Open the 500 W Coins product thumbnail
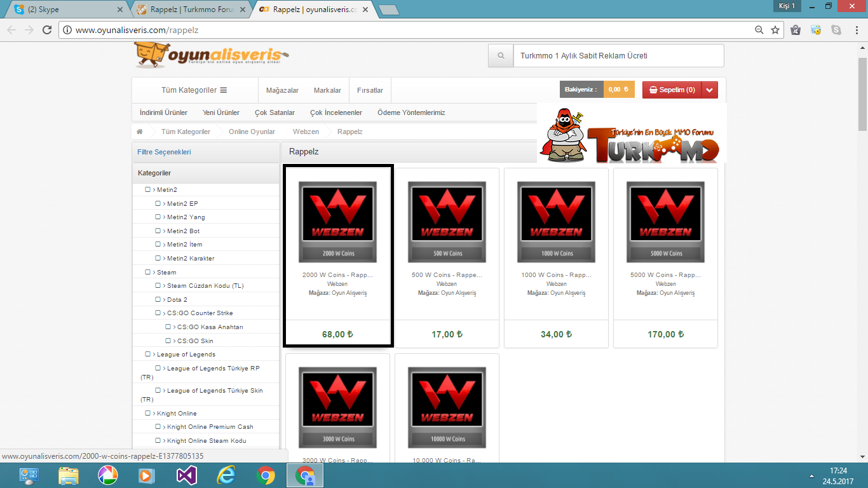Screen dimensions: 868x488 [x=447, y=222]
